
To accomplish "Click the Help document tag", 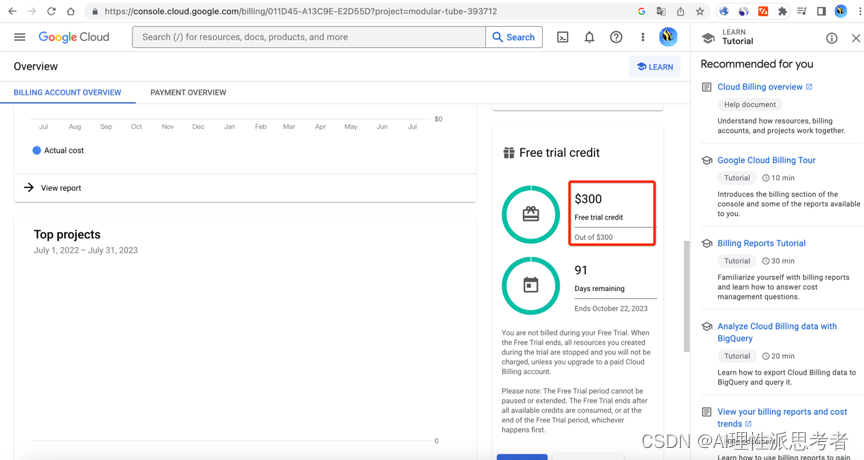I will click(x=750, y=105).
